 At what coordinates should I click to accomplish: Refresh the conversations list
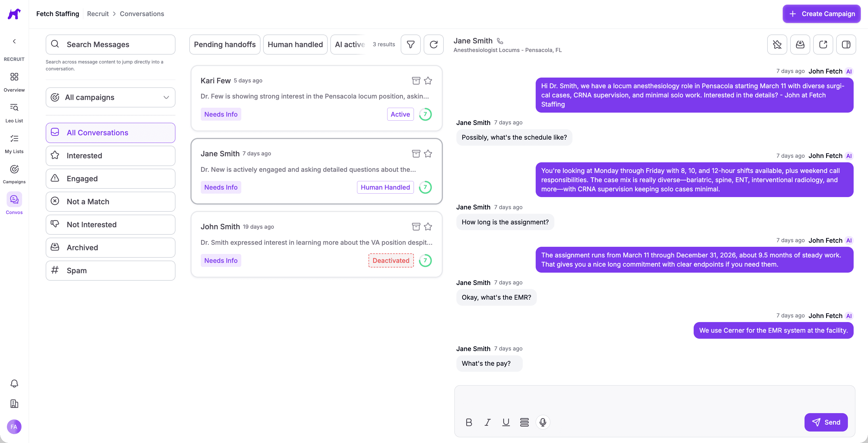pos(433,45)
